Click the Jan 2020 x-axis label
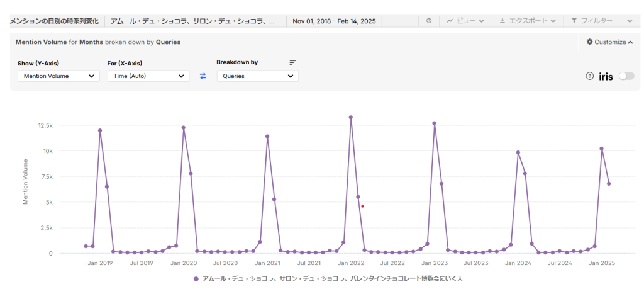Screen dimensions: 644x289 (x=184, y=263)
